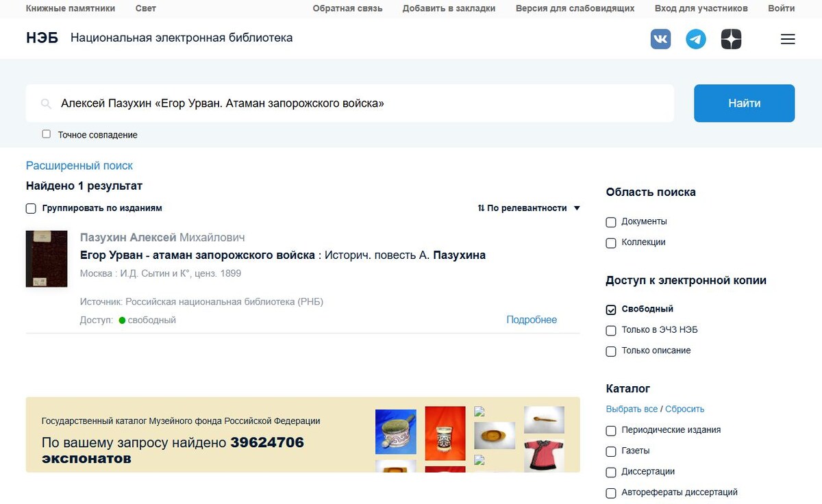Click the search query input field
The image size is (822, 504).
[350, 103]
